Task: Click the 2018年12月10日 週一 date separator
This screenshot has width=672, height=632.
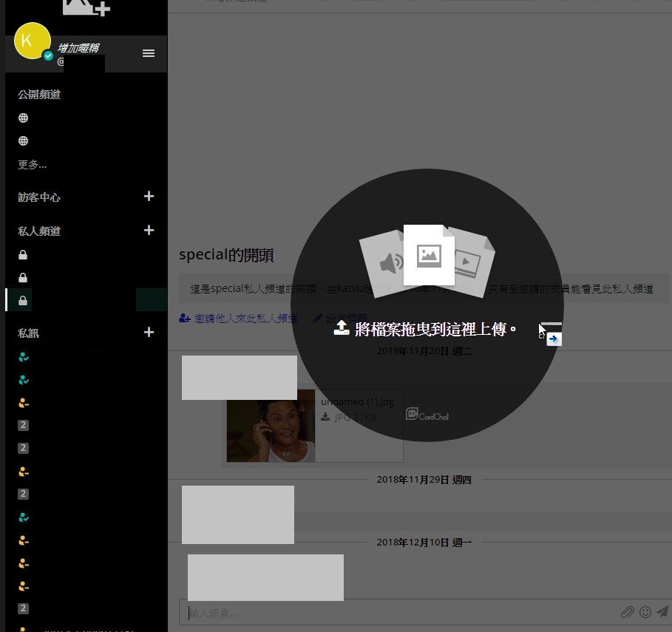Action: (424, 543)
